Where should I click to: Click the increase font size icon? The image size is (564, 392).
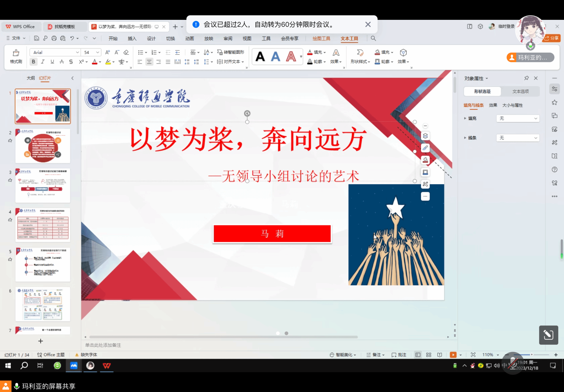click(107, 52)
